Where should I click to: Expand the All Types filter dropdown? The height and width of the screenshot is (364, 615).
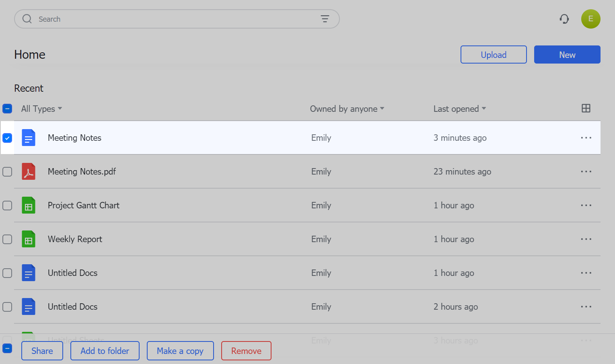tap(41, 109)
